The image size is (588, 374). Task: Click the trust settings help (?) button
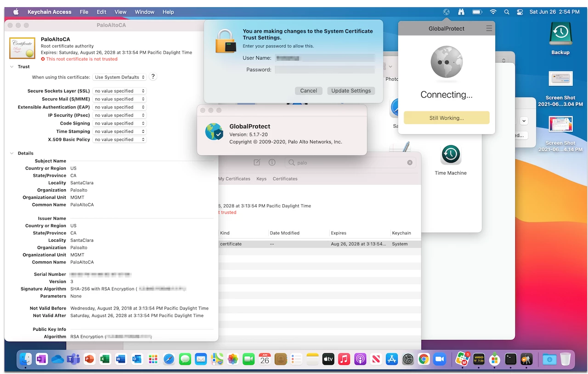pyautogui.click(x=153, y=77)
